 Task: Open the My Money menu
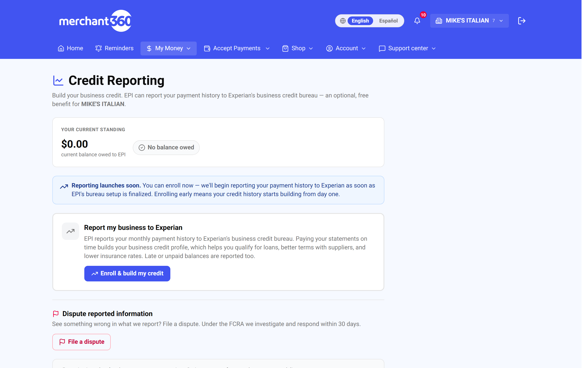pyautogui.click(x=169, y=48)
